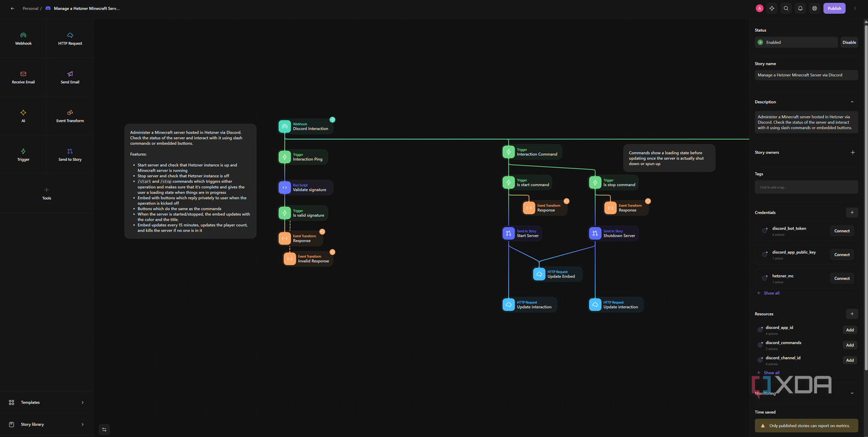868x437 pixels.
Task: Select the Trigger action tile
Action: pyautogui.click(x=23, y=155)
